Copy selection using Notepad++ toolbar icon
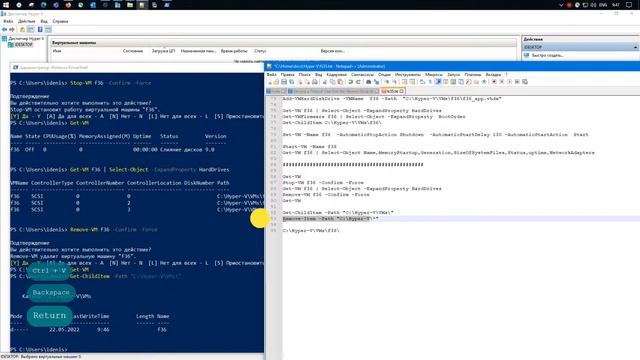640x360 pixels. (x=333, y=82)
